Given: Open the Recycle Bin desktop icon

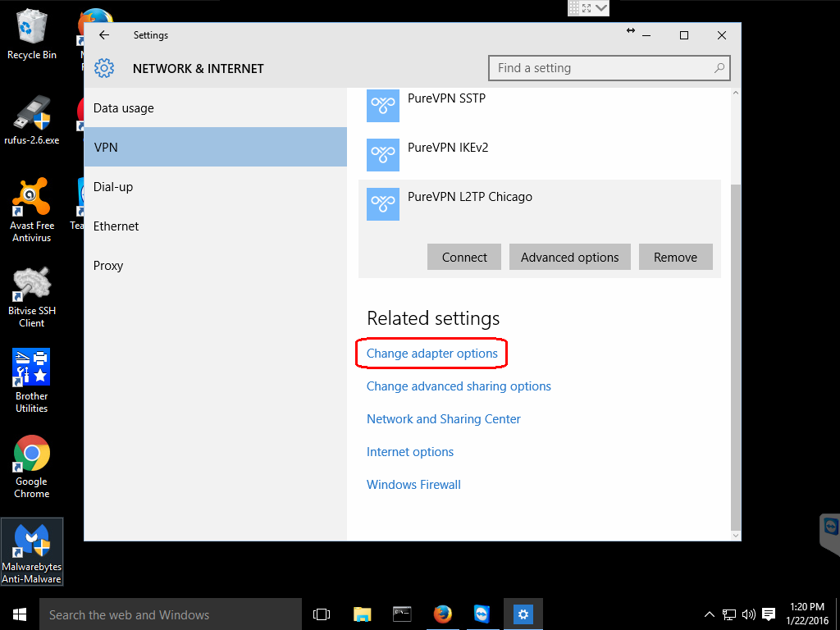Looking at the screenshot, I should [32, 33].
